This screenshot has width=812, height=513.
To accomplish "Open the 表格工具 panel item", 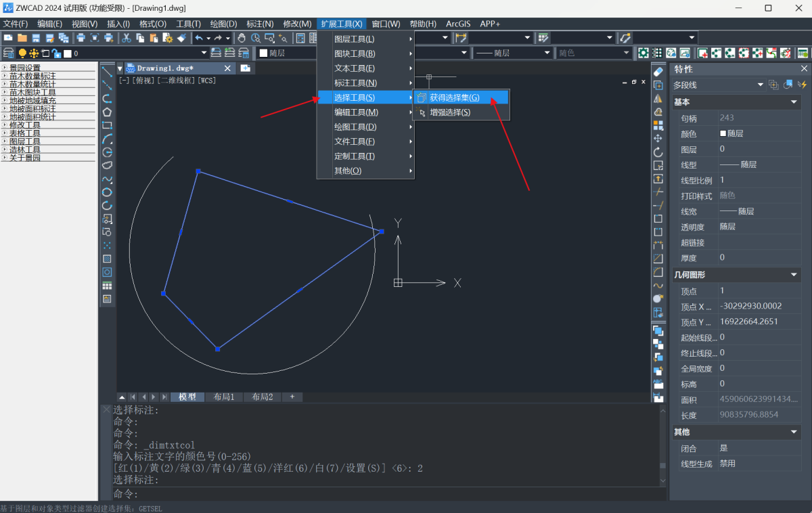I will coord(48,133).
